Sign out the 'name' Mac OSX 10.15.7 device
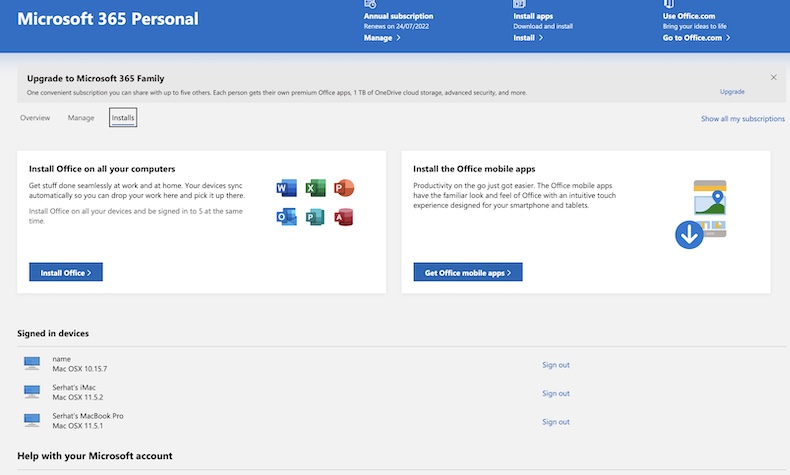 [x=556, y=365]
